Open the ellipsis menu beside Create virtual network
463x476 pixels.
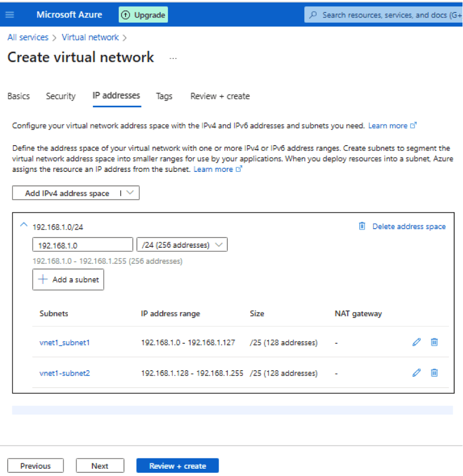click(173, 58)
